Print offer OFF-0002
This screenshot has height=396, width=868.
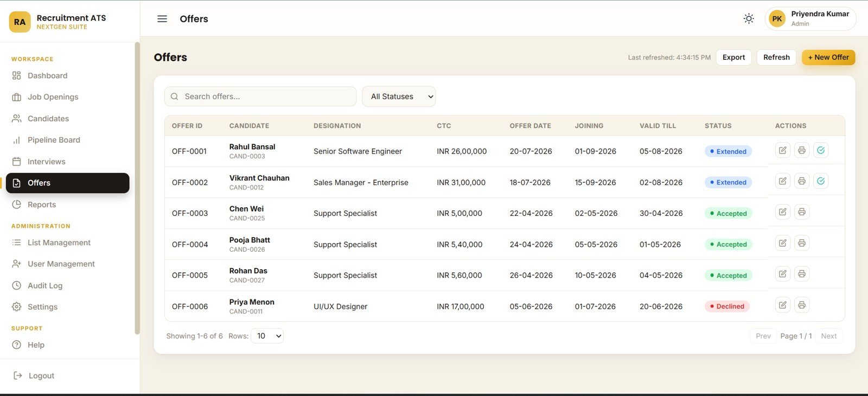[802, 181]
